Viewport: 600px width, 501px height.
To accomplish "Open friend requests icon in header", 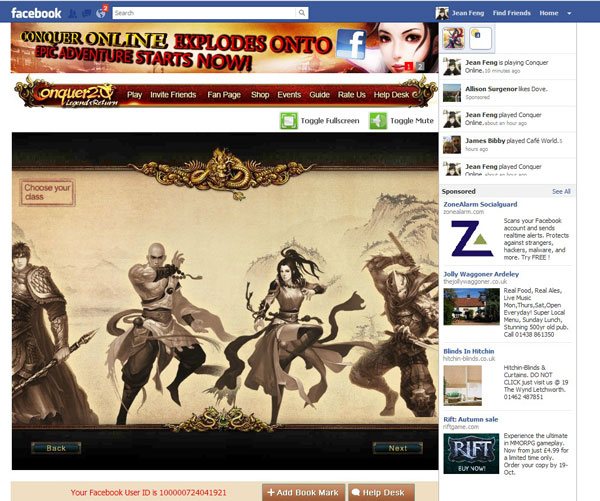I will point(72,13).
